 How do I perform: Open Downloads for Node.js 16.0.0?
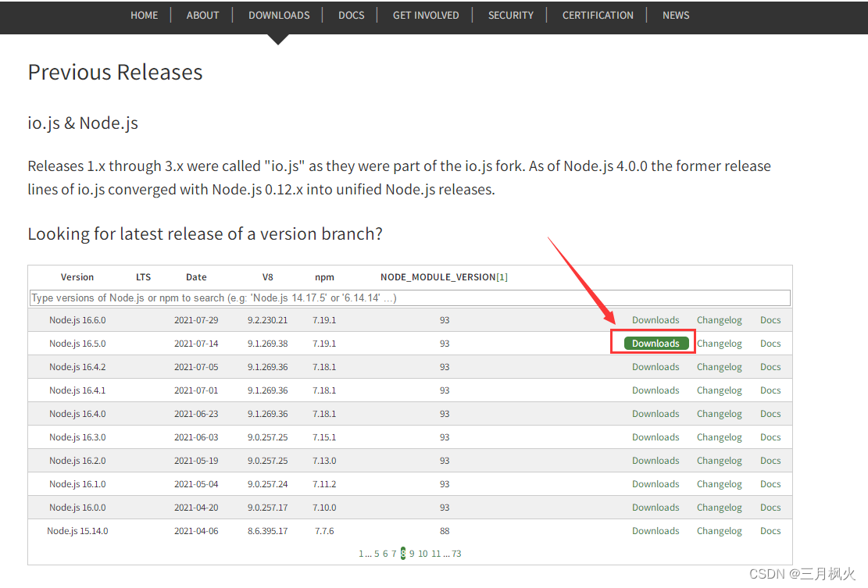click(655, 508)
